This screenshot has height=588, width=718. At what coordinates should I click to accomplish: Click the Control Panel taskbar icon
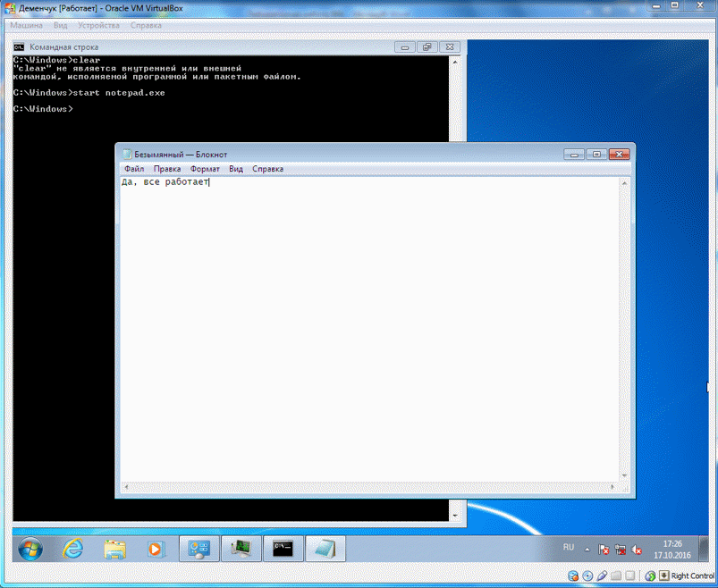pos(199,548)
